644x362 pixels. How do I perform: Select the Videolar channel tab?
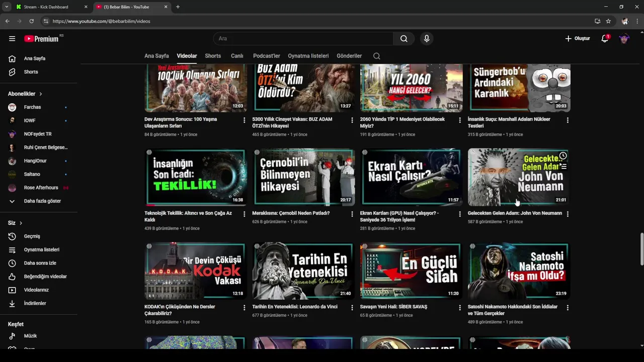(187, 56)
